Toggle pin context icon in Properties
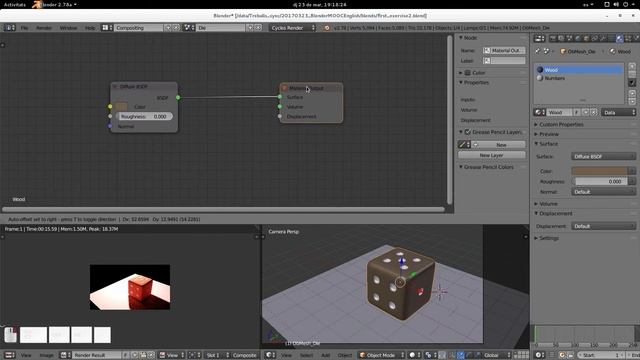Image resolution: width=640 pixels, height=360 pixels. point(538,51)
